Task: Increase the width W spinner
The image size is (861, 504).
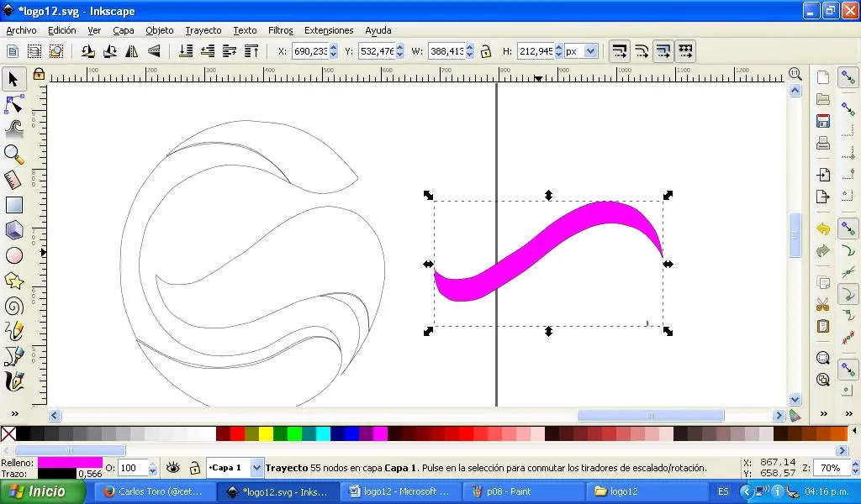Action: pyautogui.click(x=469, y=48)
